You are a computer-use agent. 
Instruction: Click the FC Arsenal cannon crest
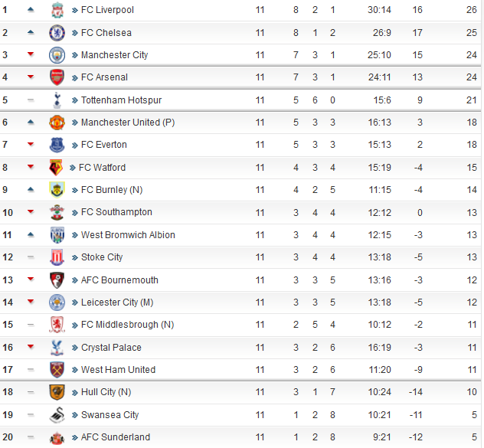(57, 77)
